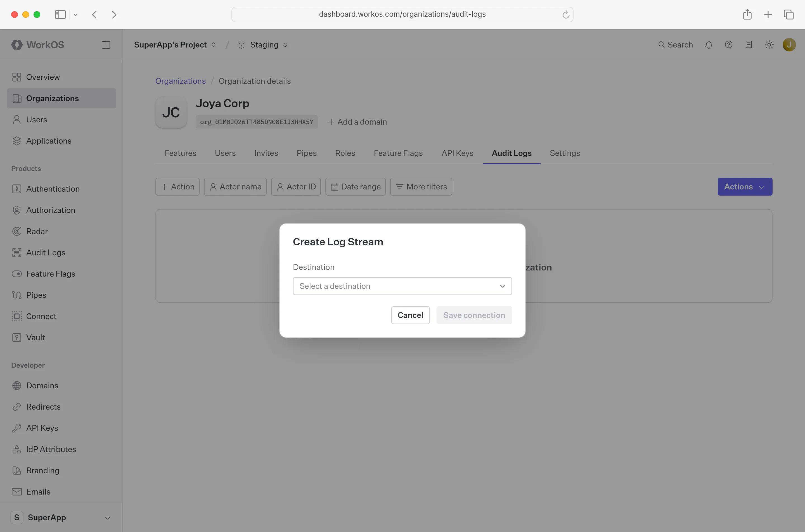Select the Audit Logs tab
The image size is (805, 532).
[512, 153]
